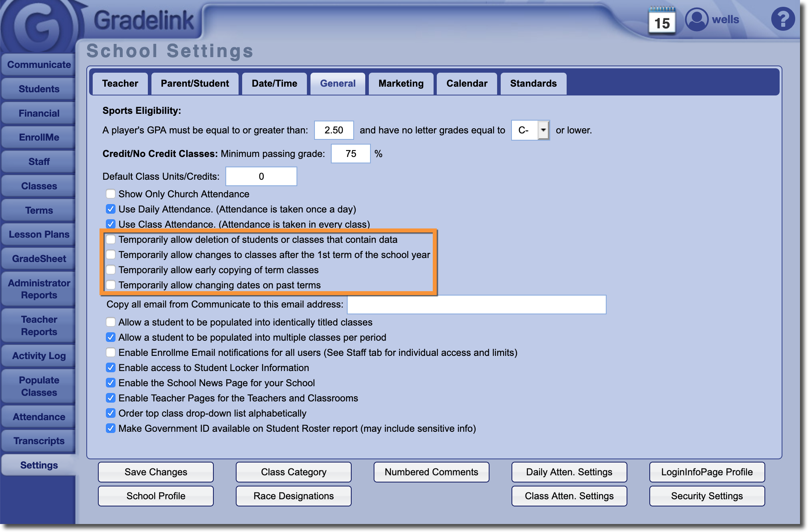
Task: Open Administrator Reports from the sidebar
Action: pos(39,289)
